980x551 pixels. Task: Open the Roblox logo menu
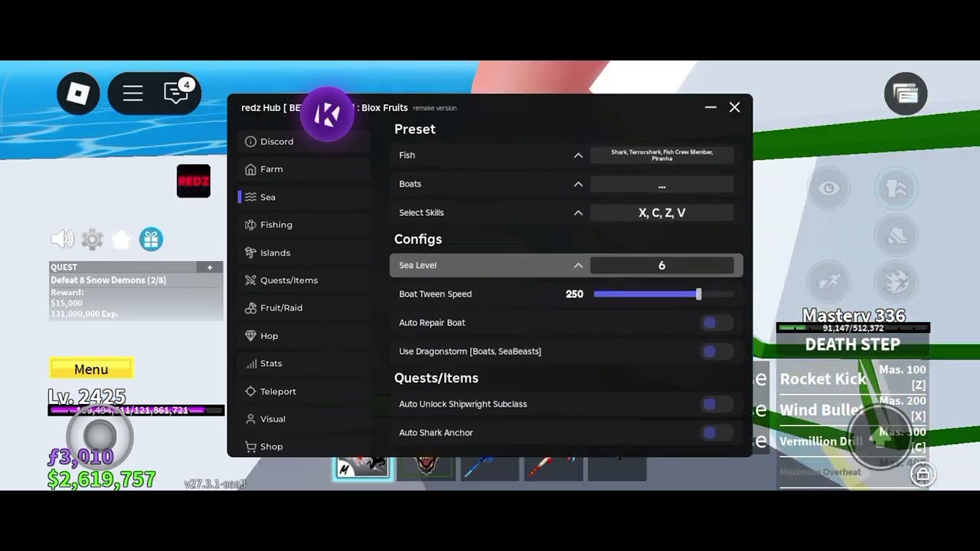coord(78,93)
